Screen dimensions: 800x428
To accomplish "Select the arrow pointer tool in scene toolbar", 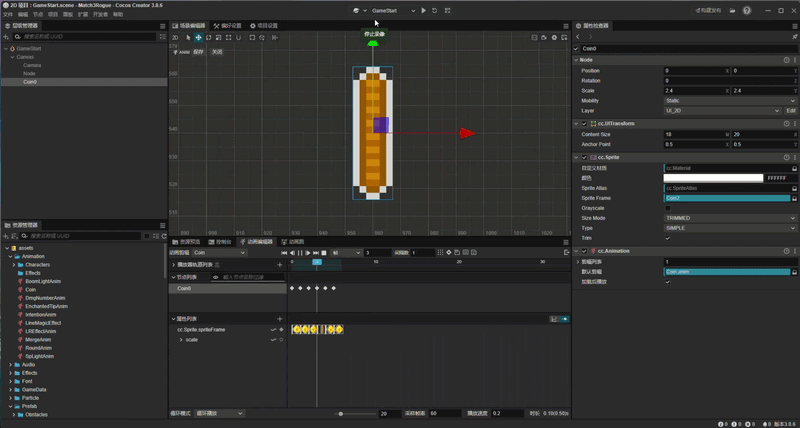I will pyautogui.click(x=188, y=38).
